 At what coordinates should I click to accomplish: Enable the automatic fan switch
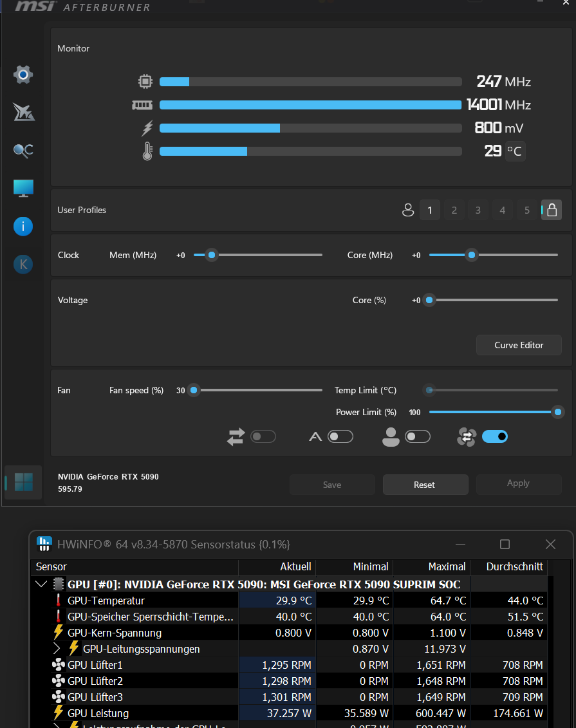click(x=340, y=436)
